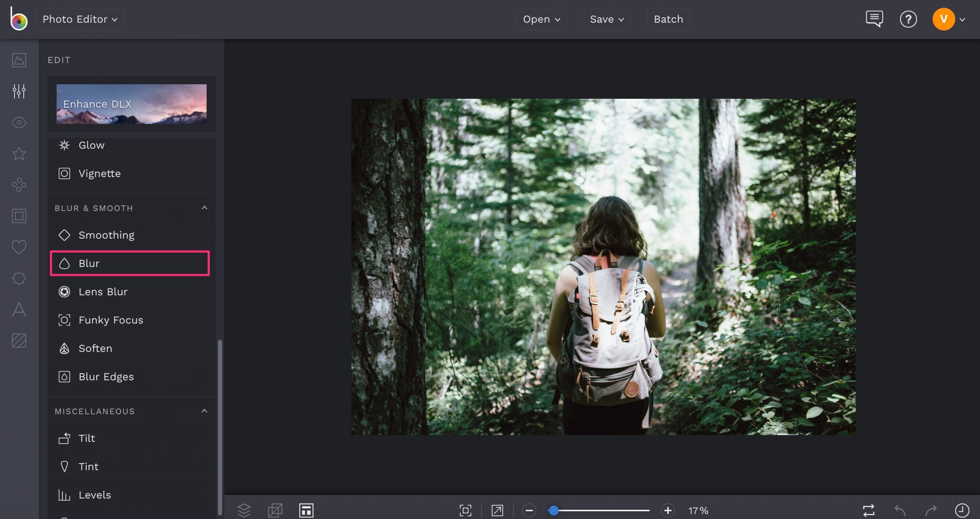Select the Frames panel icon

[18, 216]
